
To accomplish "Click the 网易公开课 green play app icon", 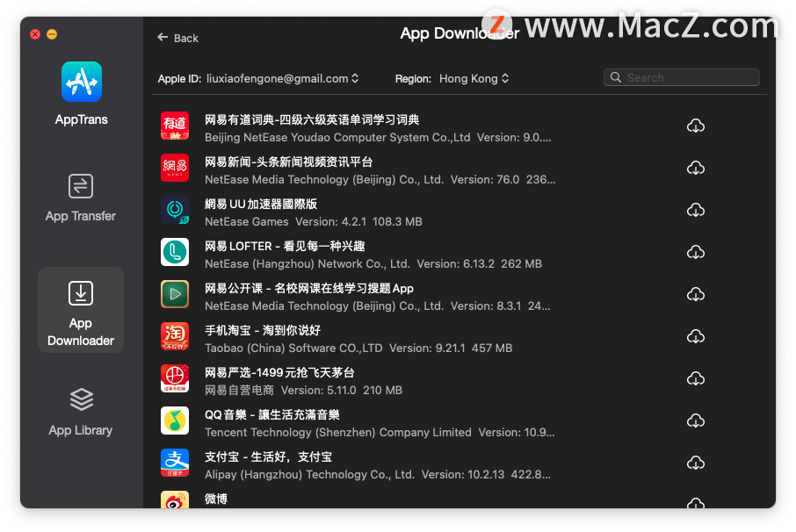I will [x=175, y=294].
